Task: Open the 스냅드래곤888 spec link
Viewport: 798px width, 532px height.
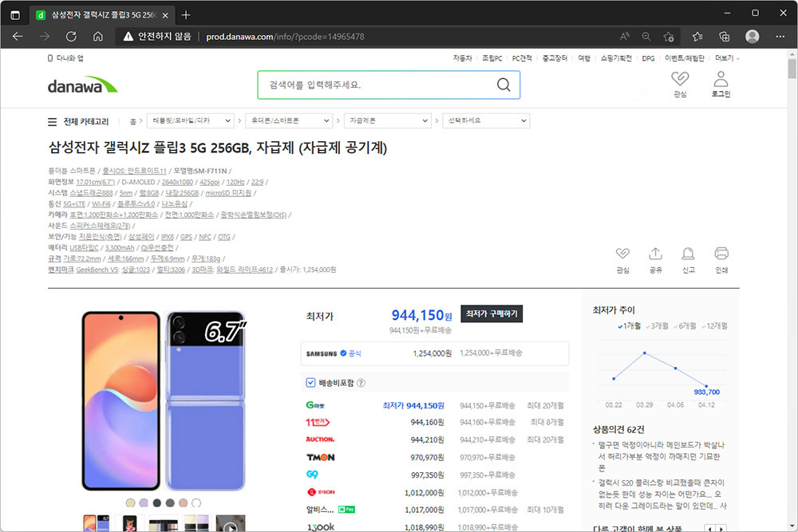Action: point(91,193)
